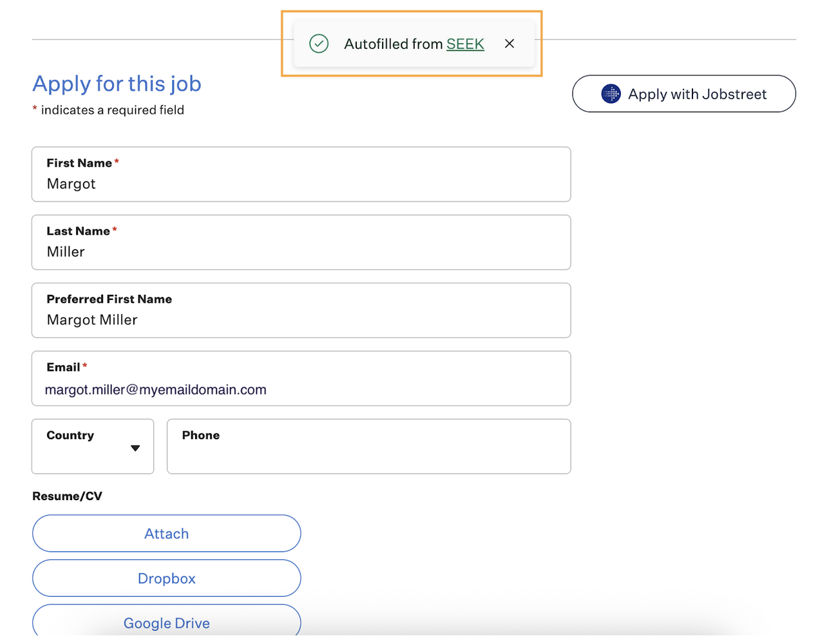Click the Resume/CV section label
This screenshot has width=840, height=636.
[x=67, y=496]
